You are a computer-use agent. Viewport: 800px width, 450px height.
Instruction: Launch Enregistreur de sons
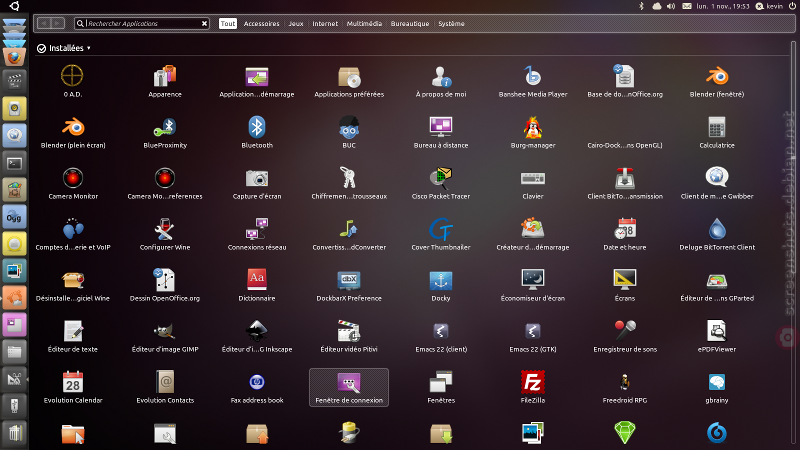click(x=624, y=331)
